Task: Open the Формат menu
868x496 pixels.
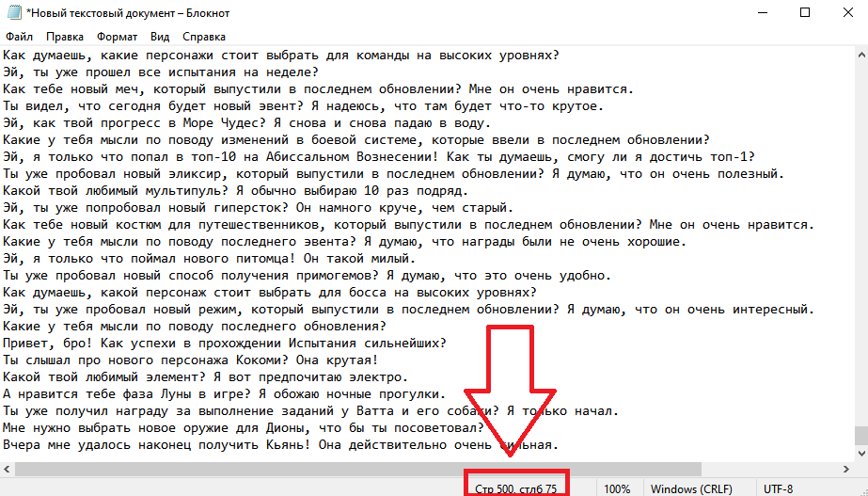Action: [x=117, y=37]
